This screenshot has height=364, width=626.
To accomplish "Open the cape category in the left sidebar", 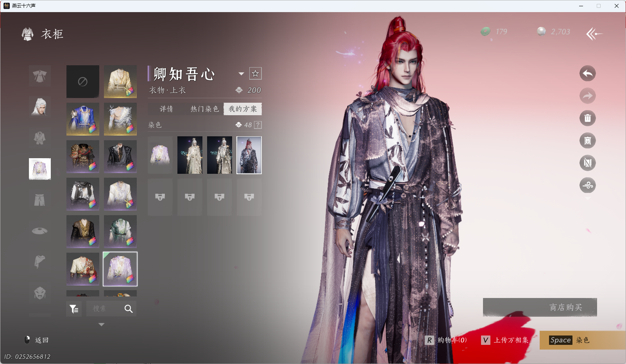I will (39, 261).
